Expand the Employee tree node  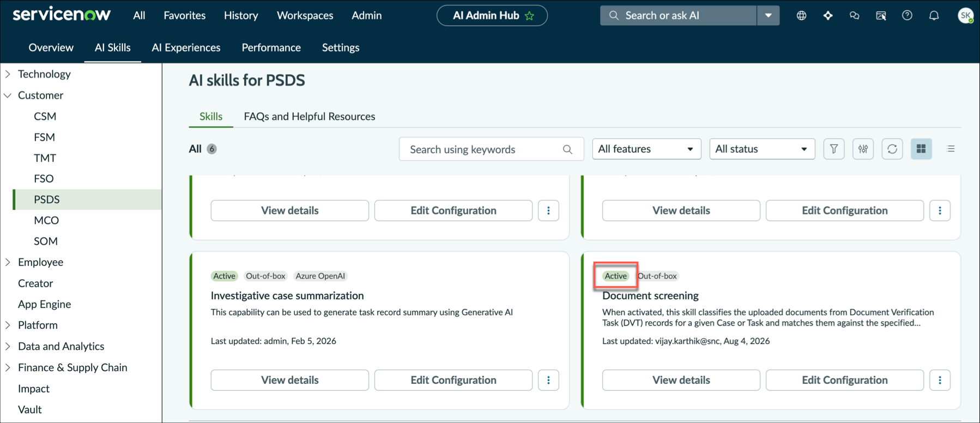(8, 262)
